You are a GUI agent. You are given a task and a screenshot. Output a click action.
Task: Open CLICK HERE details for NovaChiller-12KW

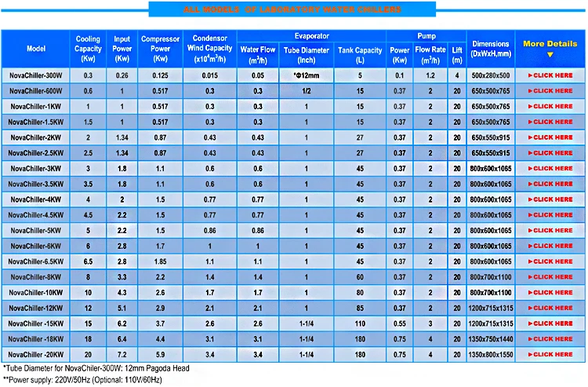550,309
